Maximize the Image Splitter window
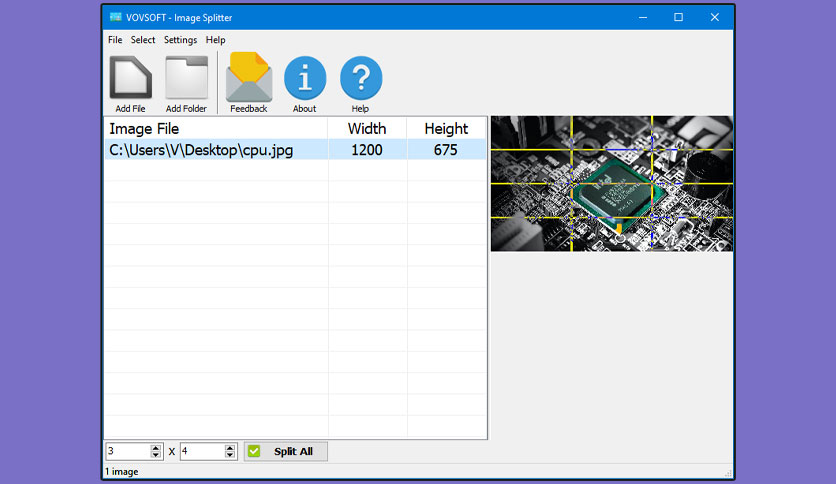 click(678, 17)
